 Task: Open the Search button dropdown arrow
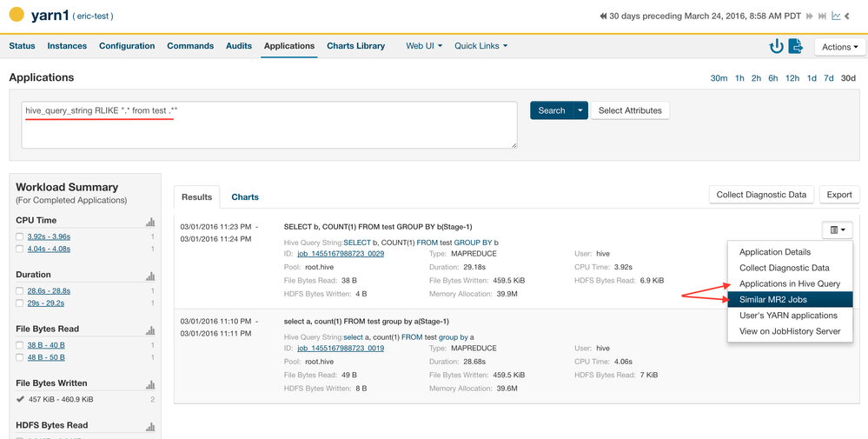click(580, 110)
